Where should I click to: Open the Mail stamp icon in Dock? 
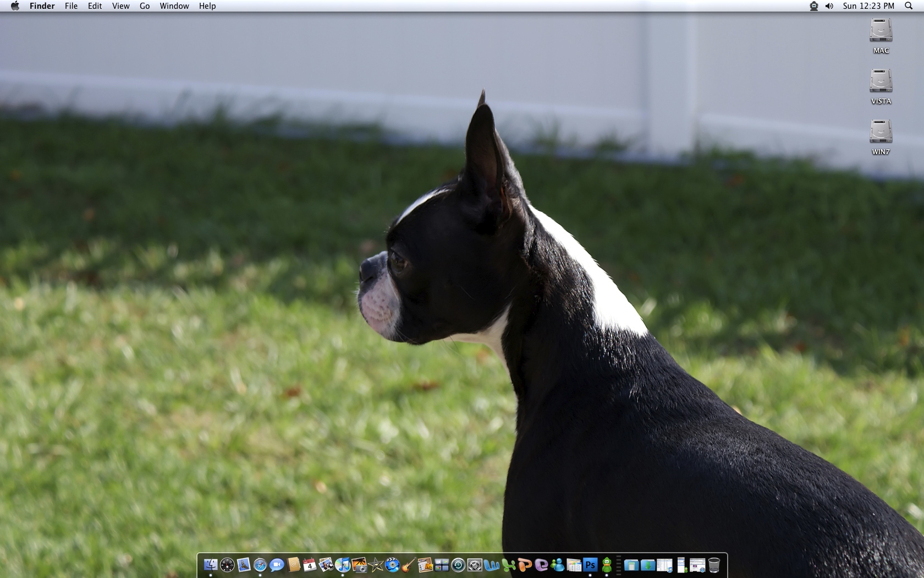244,565
